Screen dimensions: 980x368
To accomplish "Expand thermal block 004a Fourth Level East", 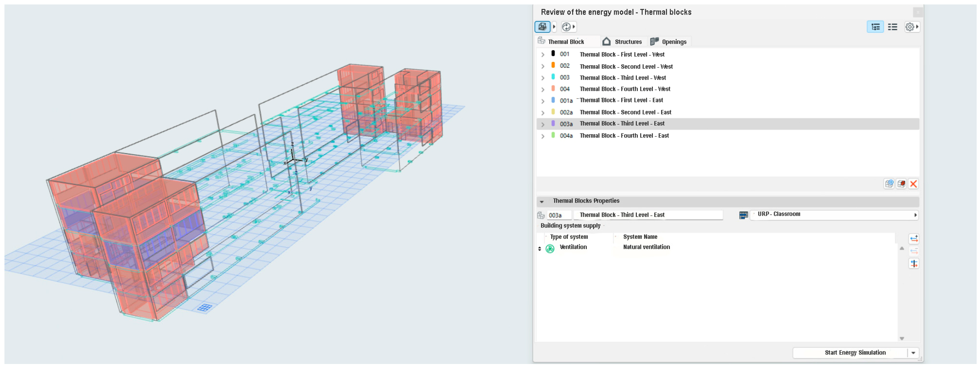I will [543, 136].
